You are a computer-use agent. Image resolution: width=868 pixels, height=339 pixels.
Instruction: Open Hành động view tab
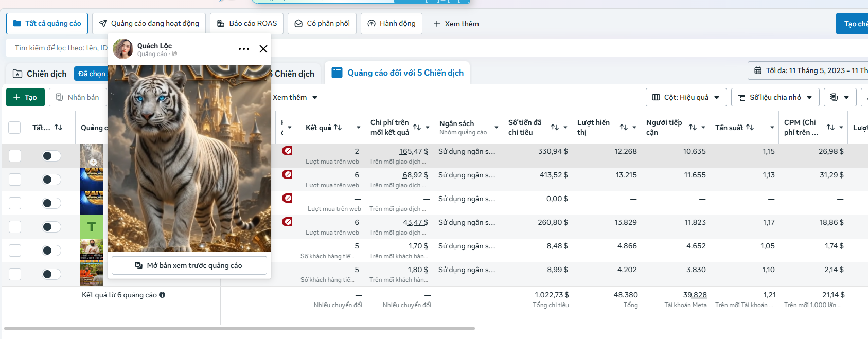click(x=392, y=24)
